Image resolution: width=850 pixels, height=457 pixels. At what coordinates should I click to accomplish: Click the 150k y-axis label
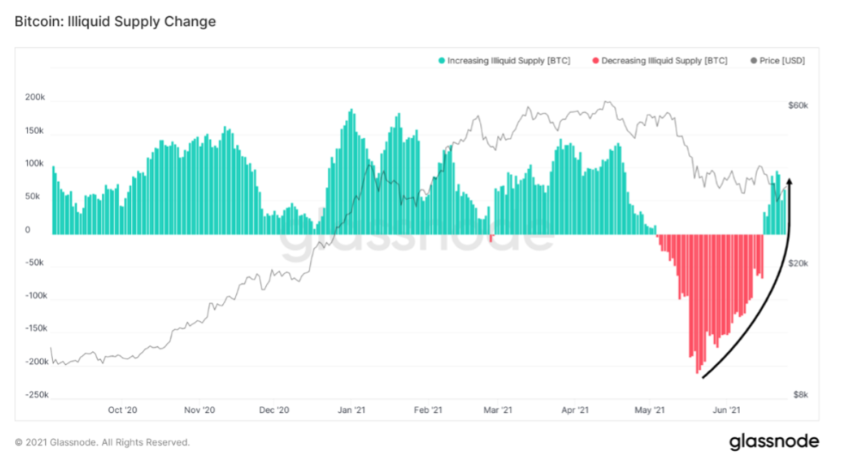pos(35,131)
